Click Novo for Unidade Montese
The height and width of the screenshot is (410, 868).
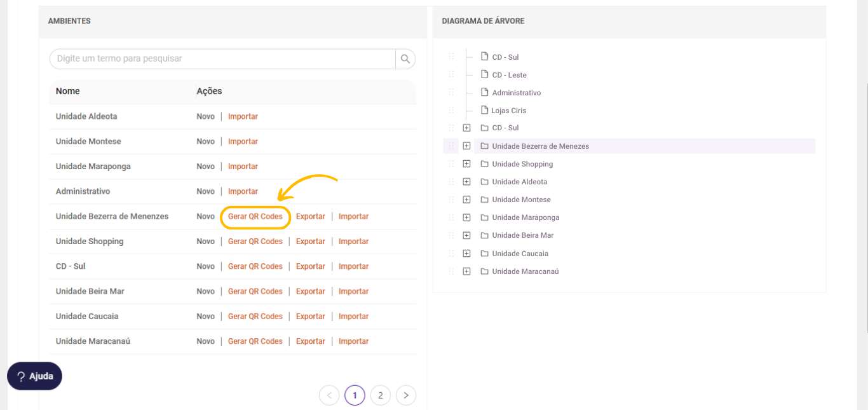(205, 142)
